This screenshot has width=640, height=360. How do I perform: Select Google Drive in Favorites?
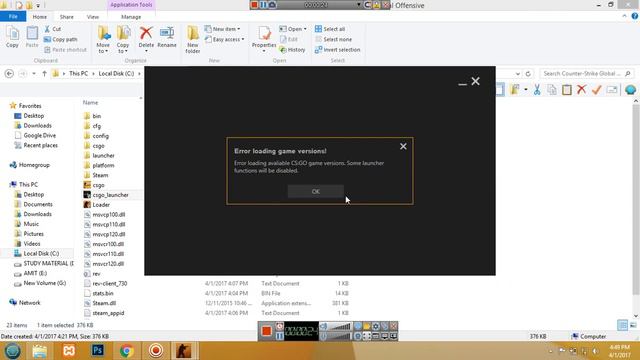(x=35, y=135)
